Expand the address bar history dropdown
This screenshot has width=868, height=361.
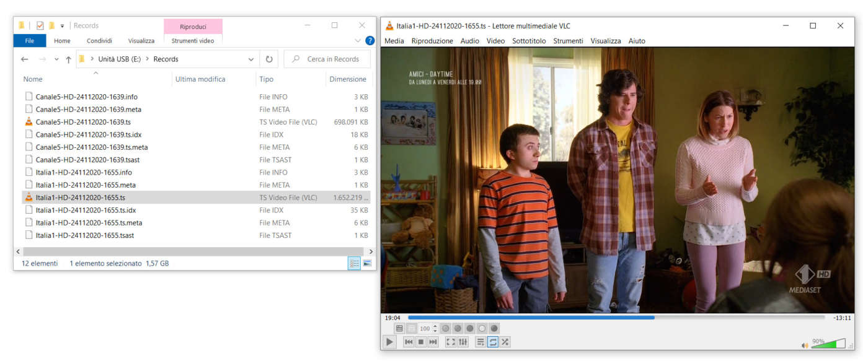click(x=251, y=59)
